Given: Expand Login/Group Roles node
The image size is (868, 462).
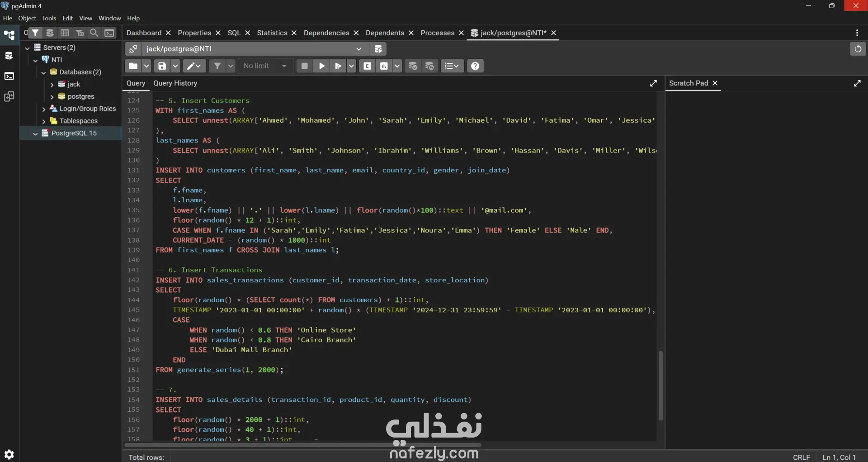Looking at the screenshot, I should [x=43, y=109].
